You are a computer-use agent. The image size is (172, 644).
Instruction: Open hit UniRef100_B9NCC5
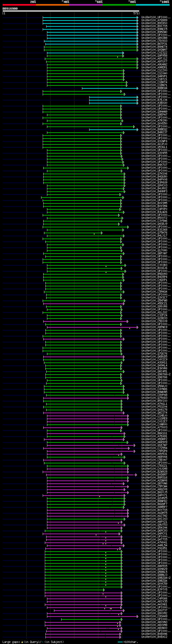(154, 29)
